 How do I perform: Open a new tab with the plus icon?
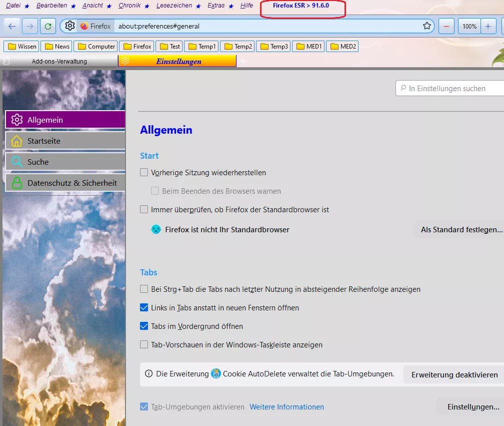[243, 61]
